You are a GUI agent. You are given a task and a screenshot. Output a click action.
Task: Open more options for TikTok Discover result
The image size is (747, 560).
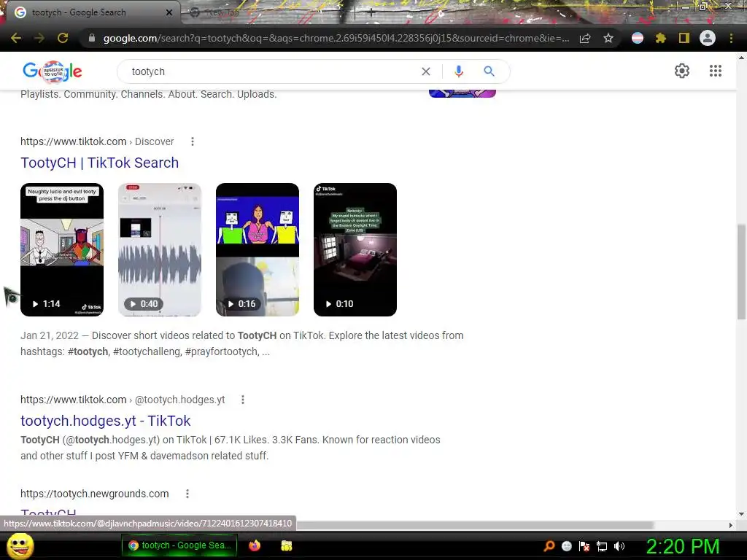193,141
